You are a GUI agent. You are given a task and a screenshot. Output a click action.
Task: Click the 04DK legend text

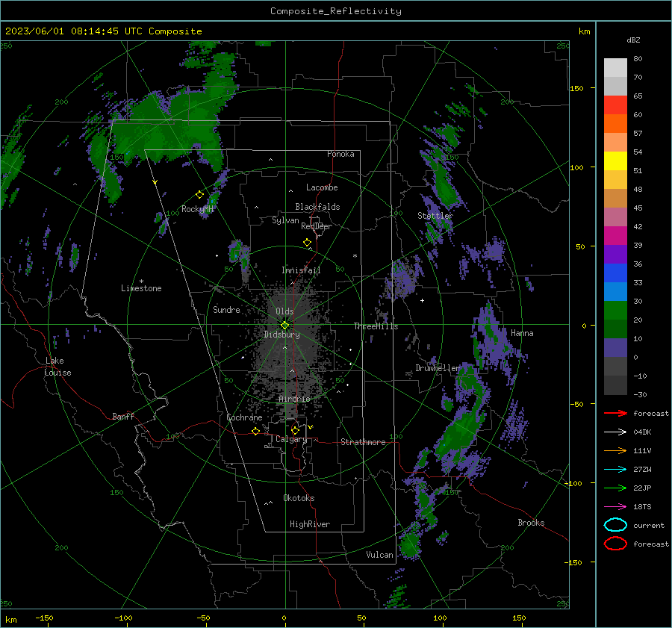642,432
